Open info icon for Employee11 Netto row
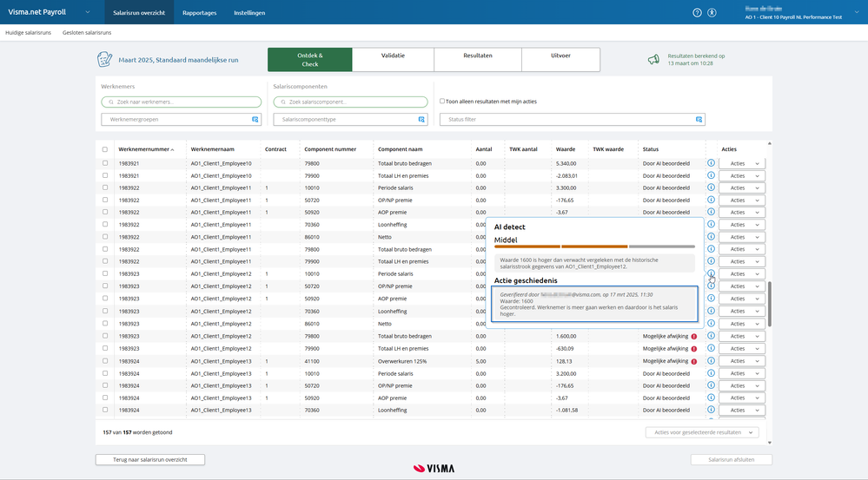 (x=711, y=237)
